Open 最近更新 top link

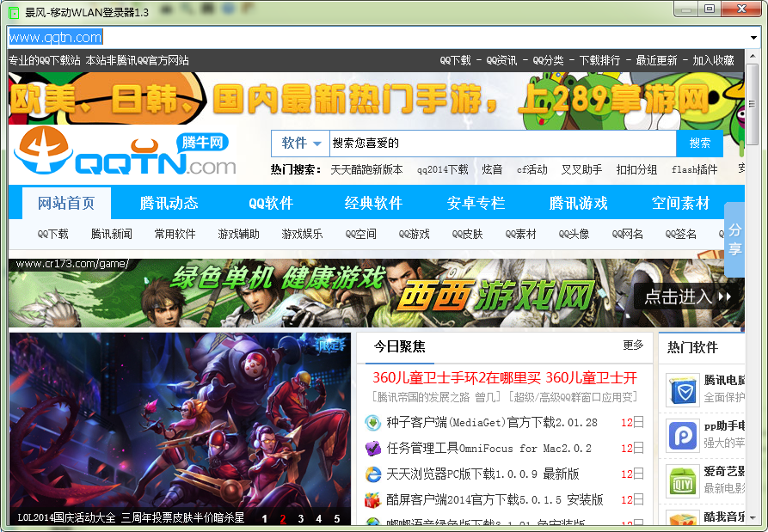coord(656,60)
